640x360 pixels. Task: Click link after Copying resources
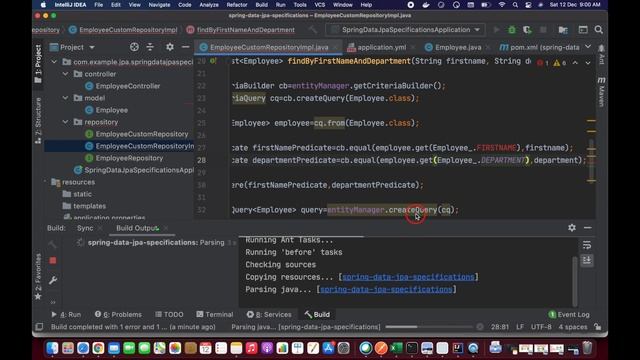[x=408, y=277]
